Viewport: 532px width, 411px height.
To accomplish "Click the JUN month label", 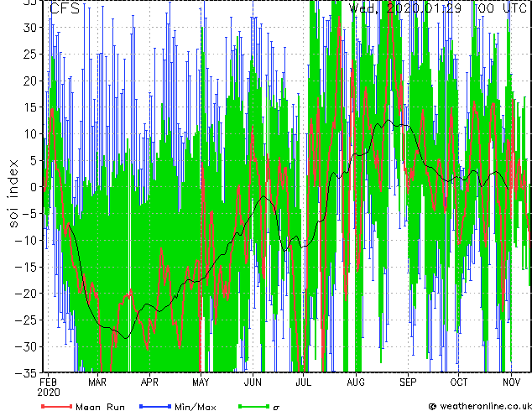I will coord(253,382).
